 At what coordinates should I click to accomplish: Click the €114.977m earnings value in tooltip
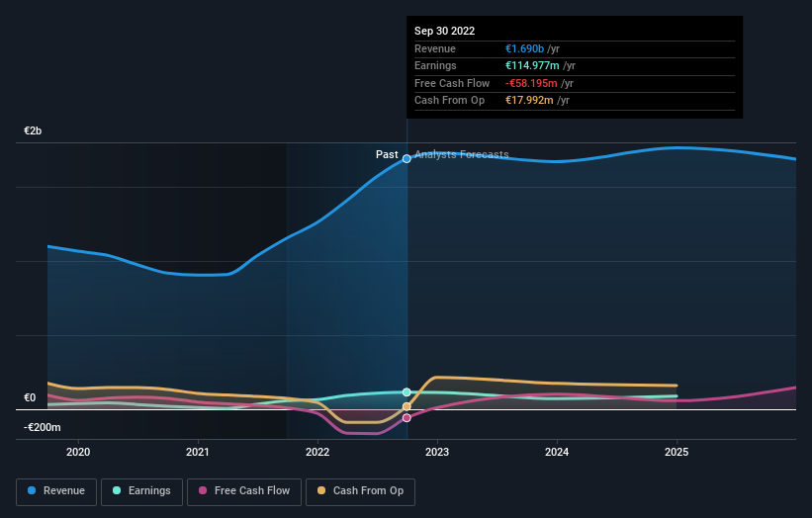point(532,65)
